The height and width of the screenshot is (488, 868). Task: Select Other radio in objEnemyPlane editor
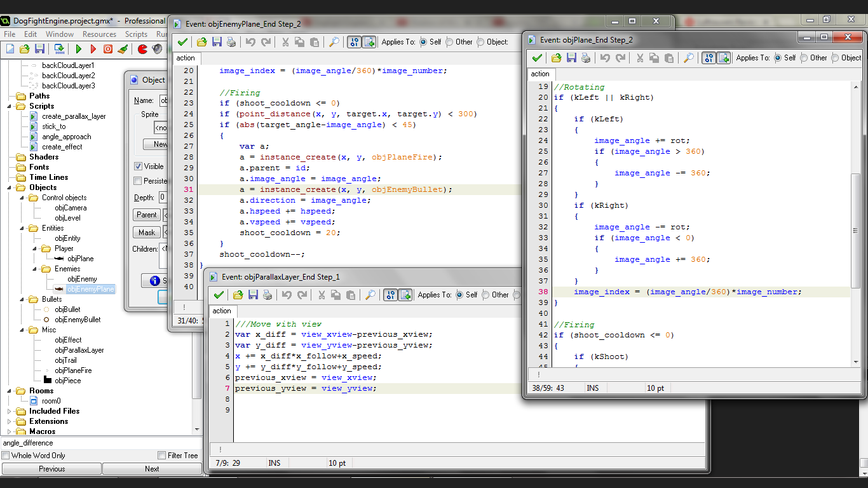coord(450,42)
